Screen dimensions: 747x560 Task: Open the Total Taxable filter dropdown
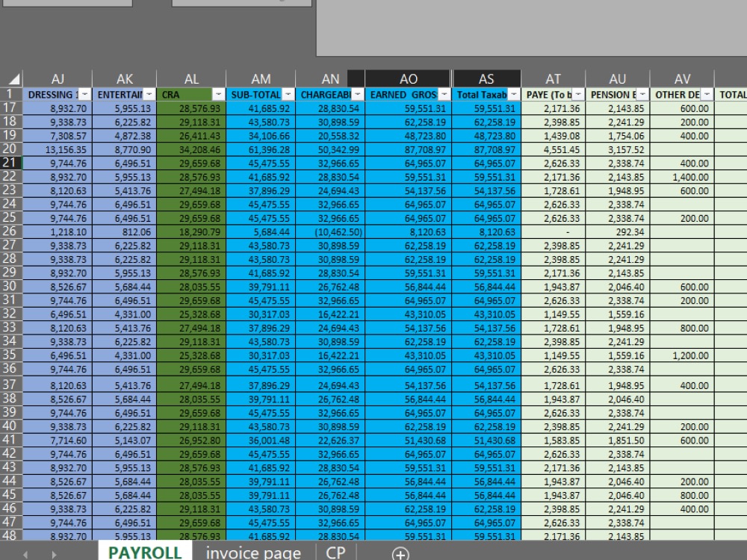coord(514,94)
